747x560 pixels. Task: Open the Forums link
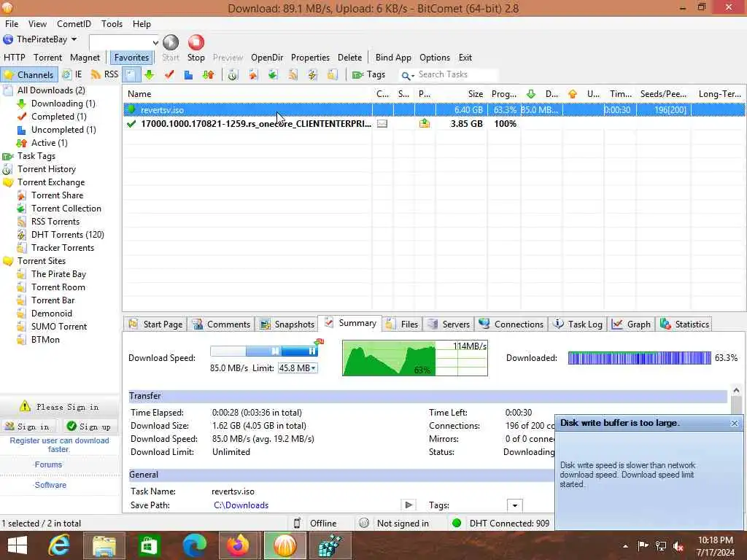[x=48, y=464]
